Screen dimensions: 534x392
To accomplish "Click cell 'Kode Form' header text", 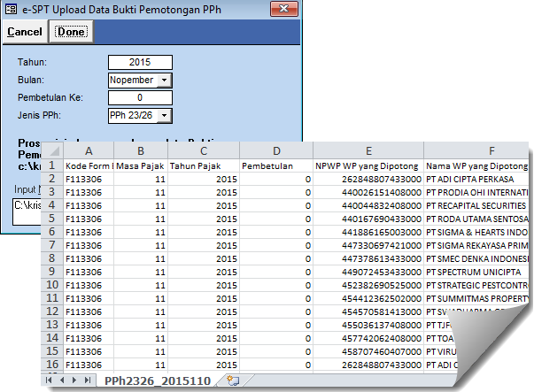I will point(89,165).
